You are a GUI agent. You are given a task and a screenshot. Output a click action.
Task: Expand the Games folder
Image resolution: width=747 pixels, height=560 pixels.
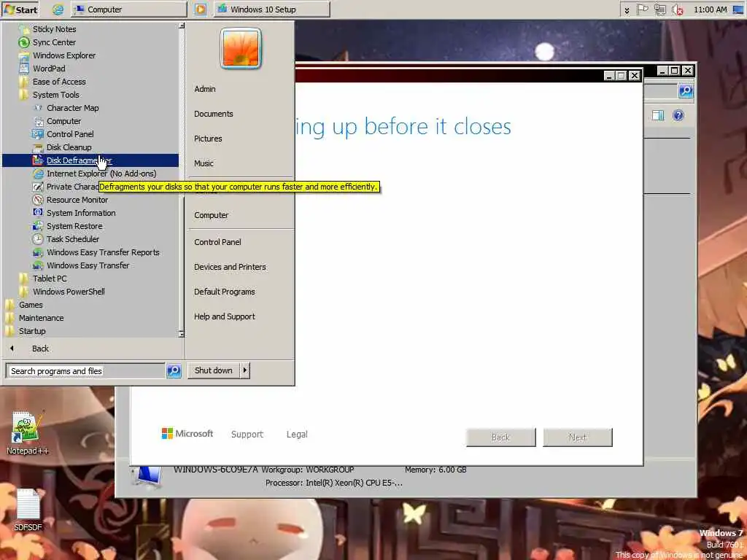pos(30,305)
